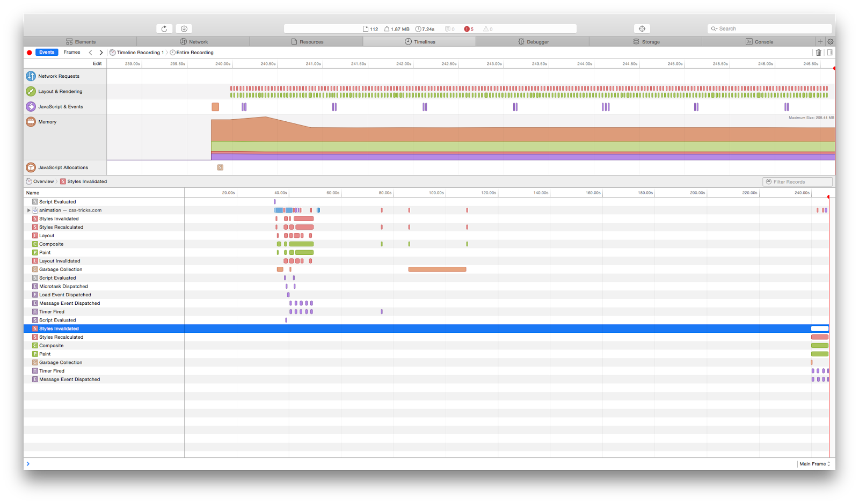This screenshot has width=859, height=504.
Task: Add a new tab with plus icon
Action: click(820, 42)
